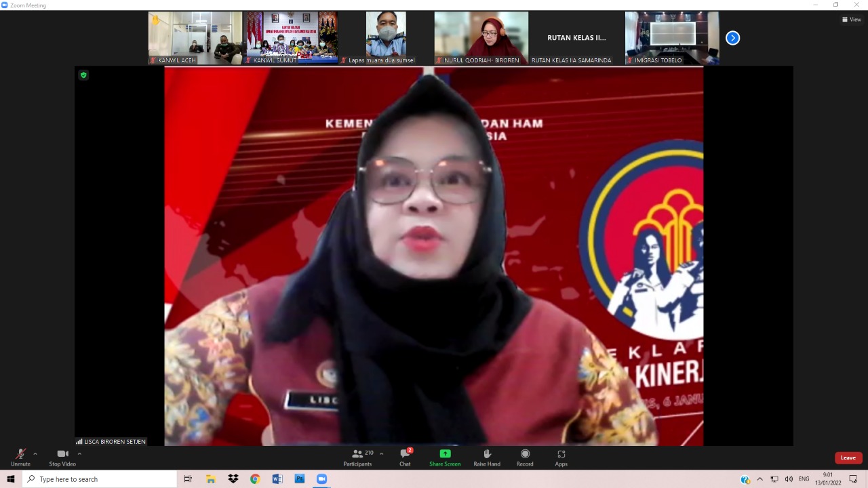This screenshot has height=488, width=868.
Task: Expand audio options arrow beside Unmute
Action: (x=35, y=453)
